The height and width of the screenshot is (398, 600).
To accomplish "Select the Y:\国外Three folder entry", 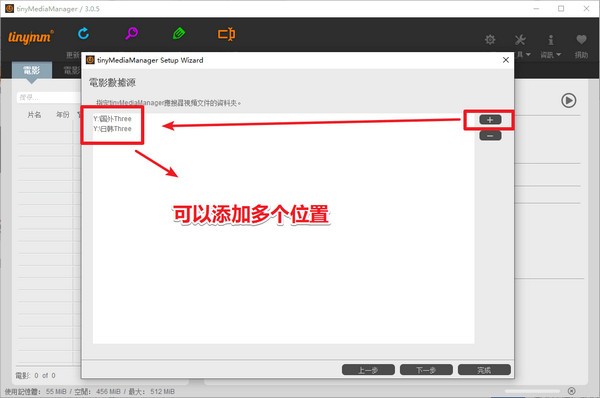I will [112, 119].
